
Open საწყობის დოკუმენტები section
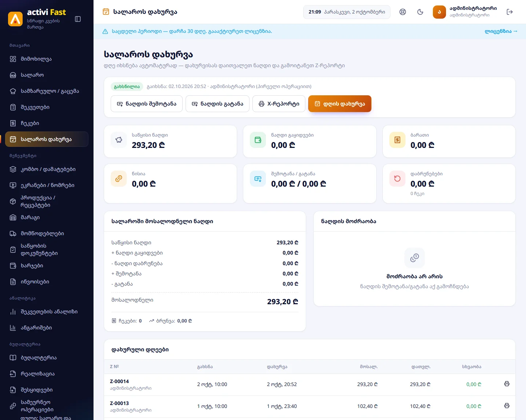(47, 250)
